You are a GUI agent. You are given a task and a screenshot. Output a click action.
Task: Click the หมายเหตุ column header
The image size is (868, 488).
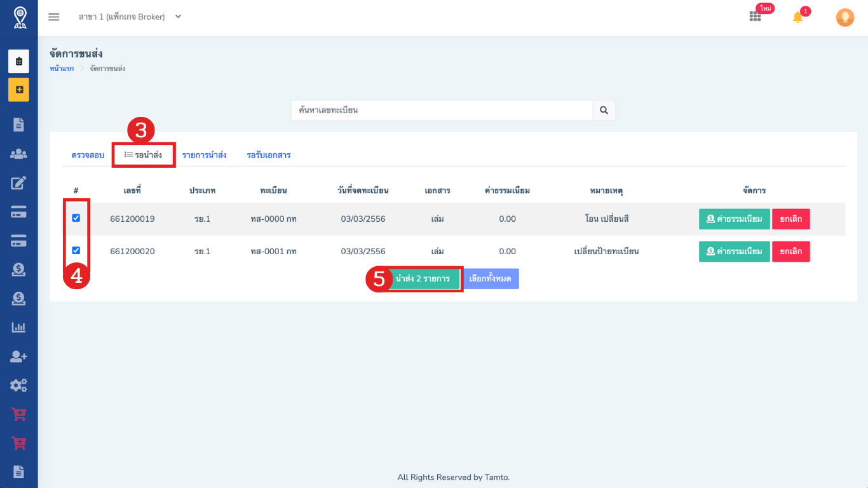pyautogui.click(x=606, y=191)
